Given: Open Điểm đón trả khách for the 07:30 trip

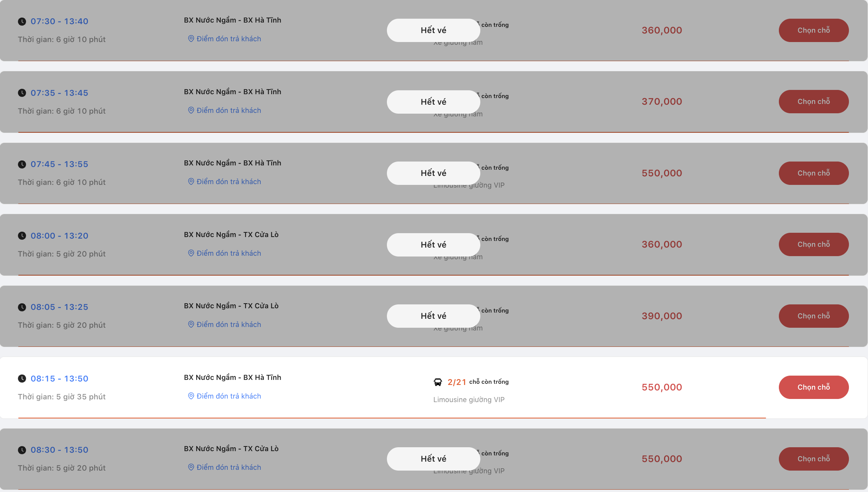Looking at the screenshot, I should [228, 39].
